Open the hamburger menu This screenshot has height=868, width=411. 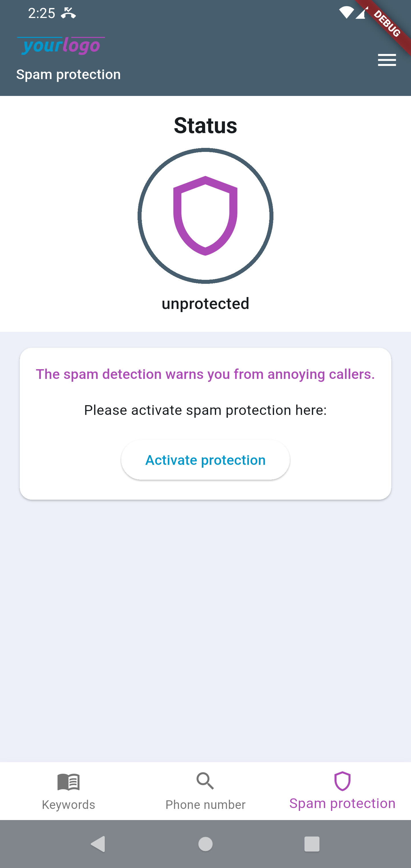coord(387,60)
